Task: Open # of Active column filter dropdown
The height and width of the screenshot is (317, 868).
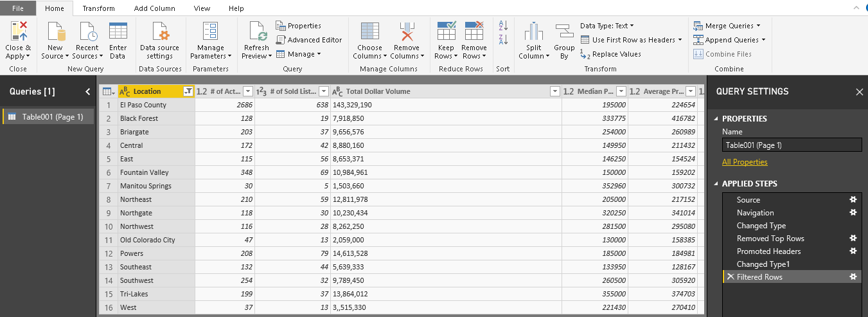Action: (248, 92)
